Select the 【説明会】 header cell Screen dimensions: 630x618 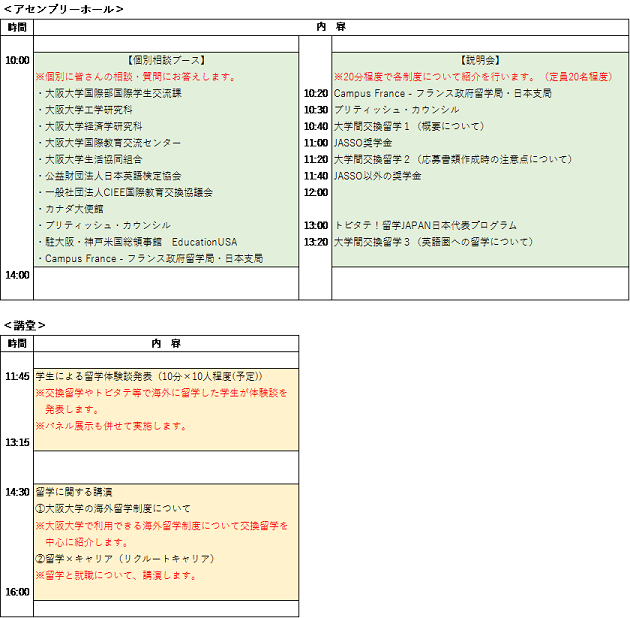(480, 60)
